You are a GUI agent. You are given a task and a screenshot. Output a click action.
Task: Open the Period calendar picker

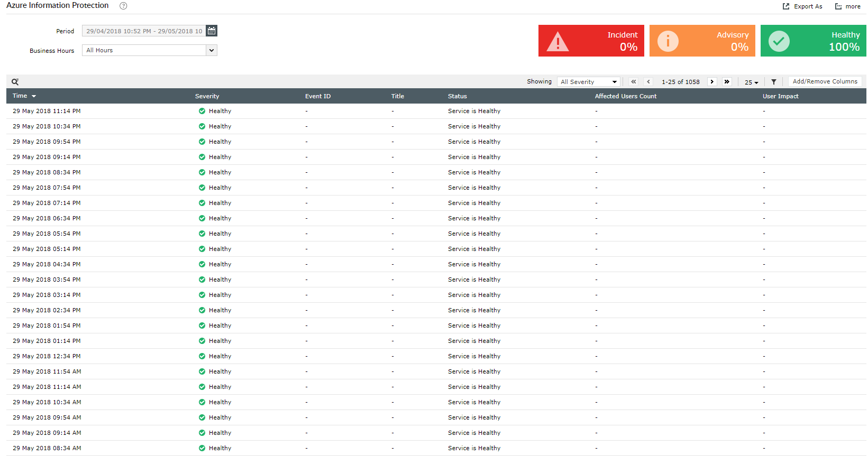click(212, 31)
